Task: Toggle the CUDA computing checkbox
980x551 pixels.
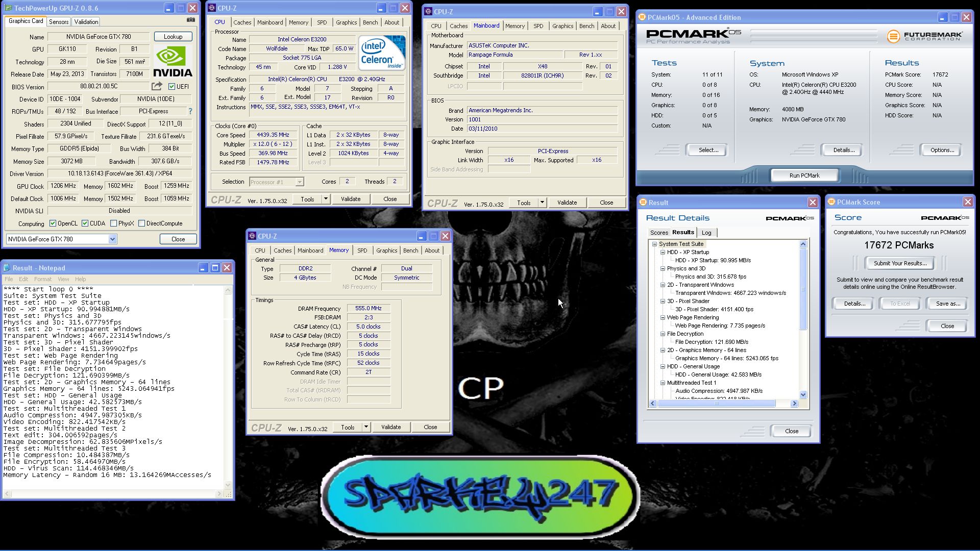Action: (85, 223)
